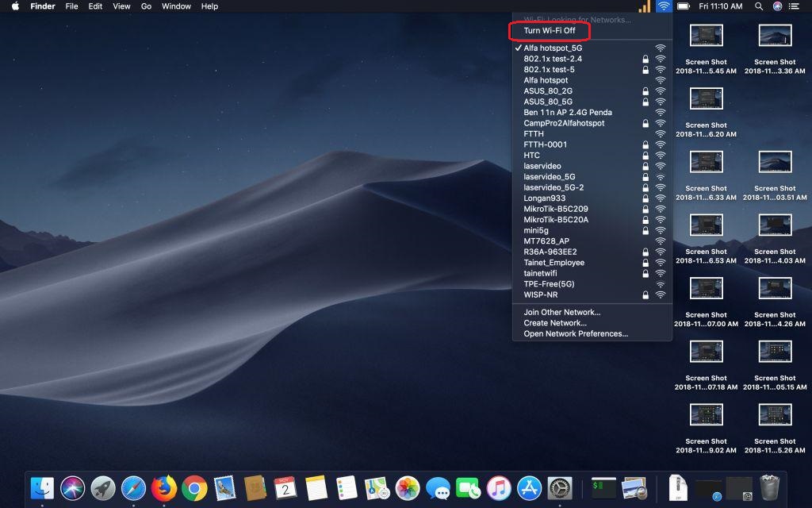Launch Firefox from the dock
Image resolution: width=812 pixels, height=508 pixels.
[164, 487]
